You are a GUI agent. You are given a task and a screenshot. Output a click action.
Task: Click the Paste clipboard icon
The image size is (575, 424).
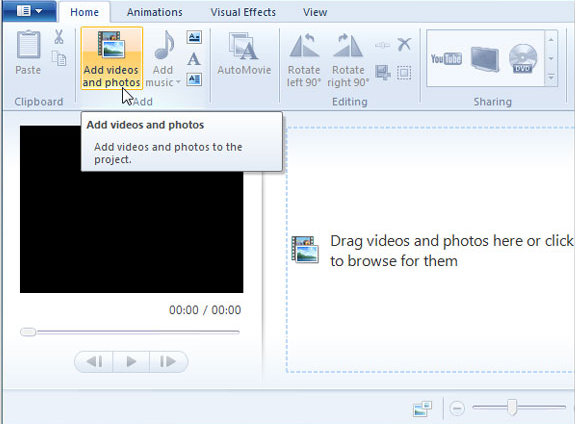tap(28, 45)
